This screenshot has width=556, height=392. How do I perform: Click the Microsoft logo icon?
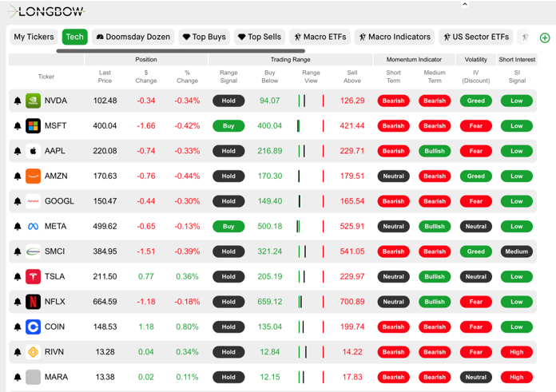pyautogui.click(x=33, y=126)
